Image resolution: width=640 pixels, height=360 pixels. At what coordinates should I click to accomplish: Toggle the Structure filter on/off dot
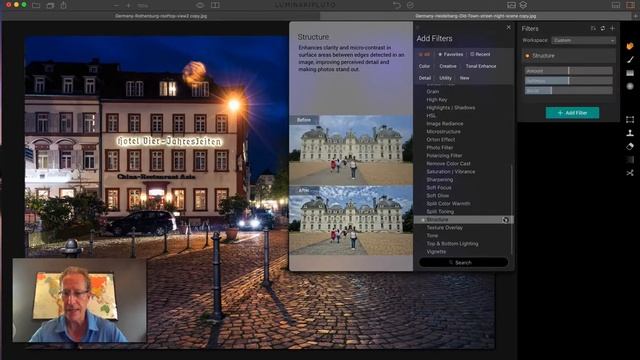527,56
